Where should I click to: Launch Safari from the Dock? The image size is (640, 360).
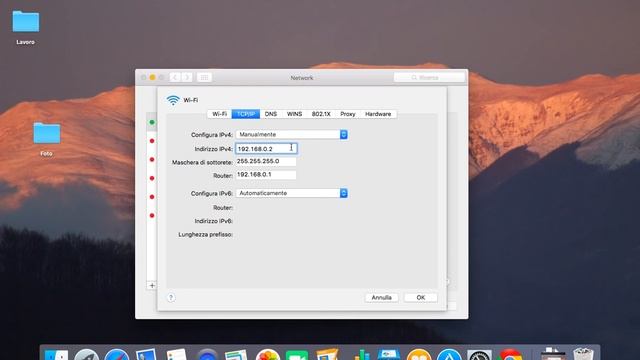point(116,355)
